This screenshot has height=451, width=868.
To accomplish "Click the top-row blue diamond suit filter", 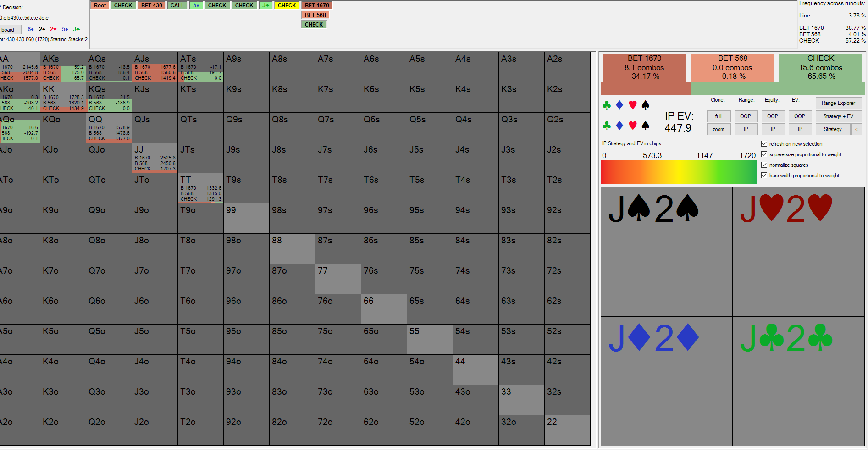I will click(x=619, y=105).
